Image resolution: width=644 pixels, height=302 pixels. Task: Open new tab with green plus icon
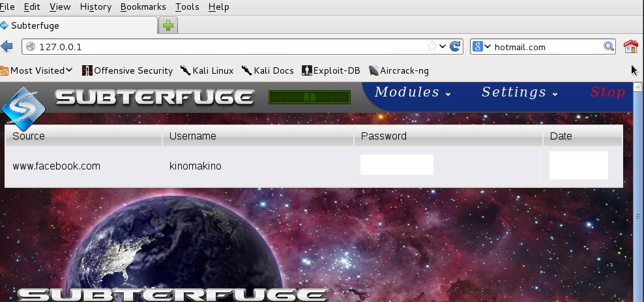click(x=168, y=25)
